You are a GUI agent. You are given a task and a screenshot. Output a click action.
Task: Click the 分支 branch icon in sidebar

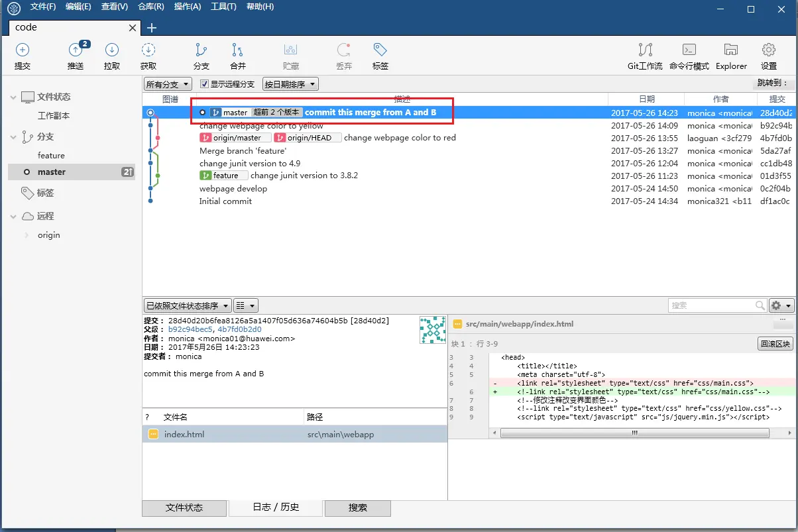(27, 136)
